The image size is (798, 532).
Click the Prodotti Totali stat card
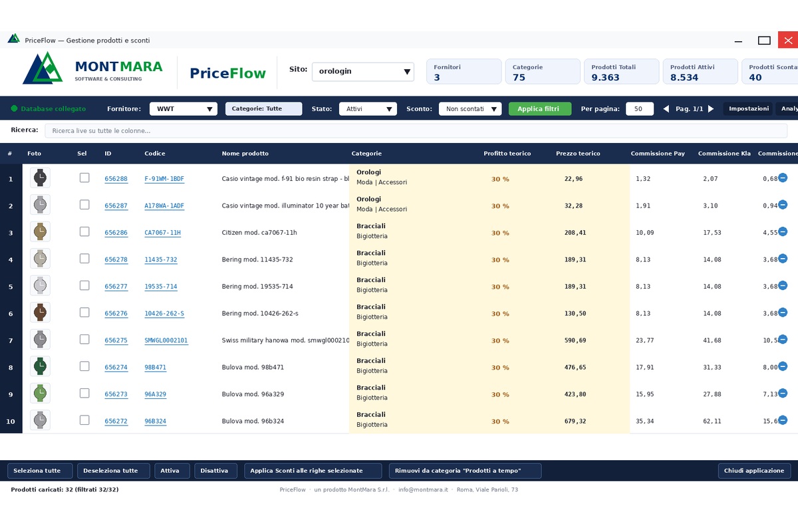click(622, 72)
